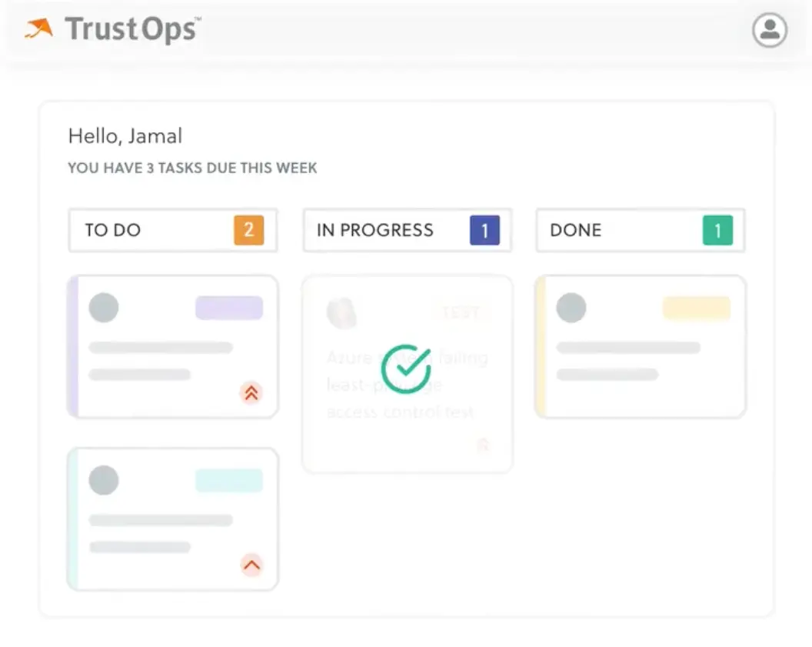This screenshot has width=812, height=647.
Task: Expand the DONE column header
Action: coord(640,230)
